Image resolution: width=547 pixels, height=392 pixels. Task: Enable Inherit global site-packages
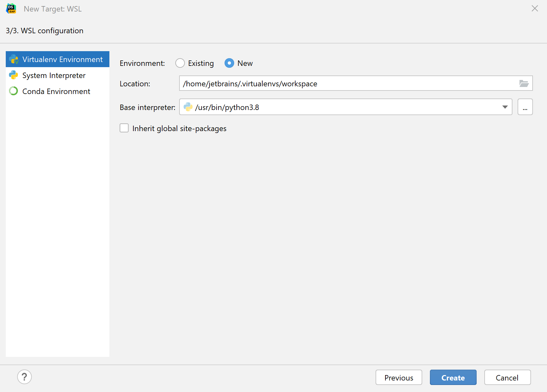[124, 128]
